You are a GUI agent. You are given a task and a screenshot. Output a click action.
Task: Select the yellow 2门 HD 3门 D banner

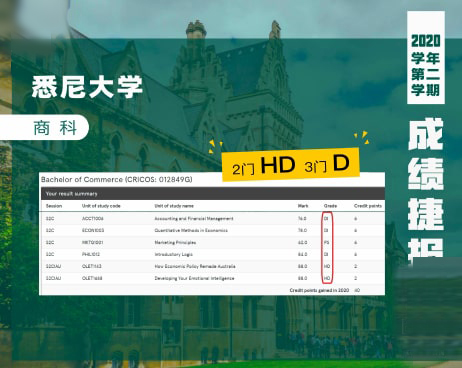(291, 165)
